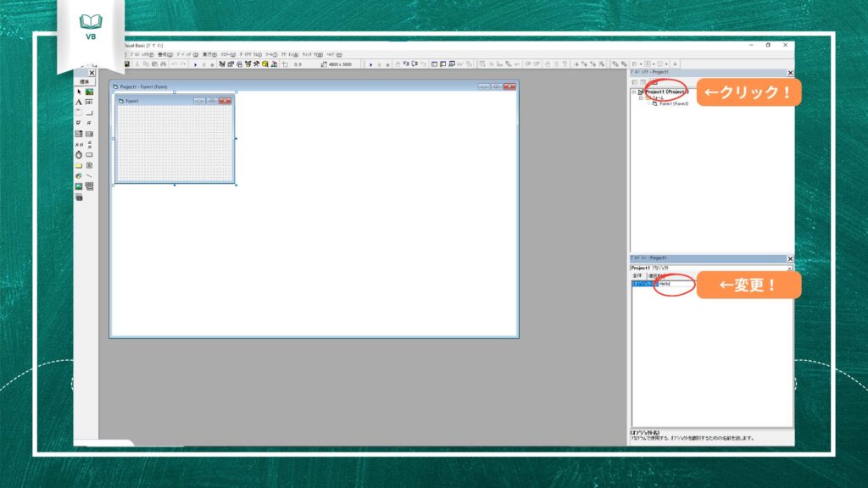The height and width of the screenshot is (488, 868).
Task: Select the vertical scroll bar control tool
Action: [89, 144]
